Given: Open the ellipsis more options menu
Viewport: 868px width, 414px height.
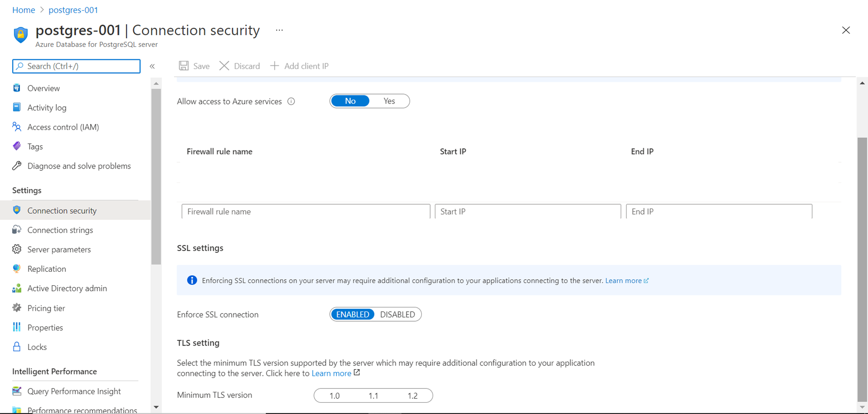Looking at the screenshot, I should coord(279,30).
